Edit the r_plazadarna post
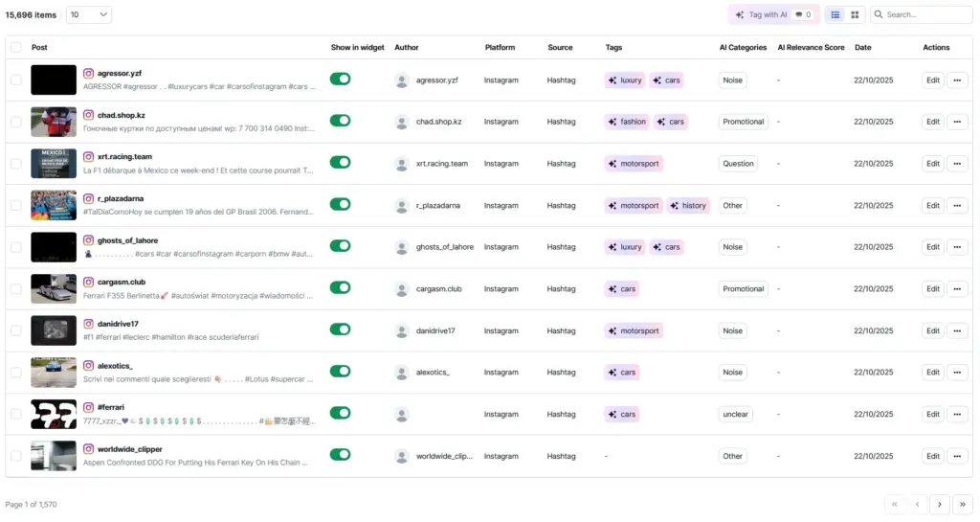The height and width of the screenshot is (522, 980). click(x=932, y=205)
